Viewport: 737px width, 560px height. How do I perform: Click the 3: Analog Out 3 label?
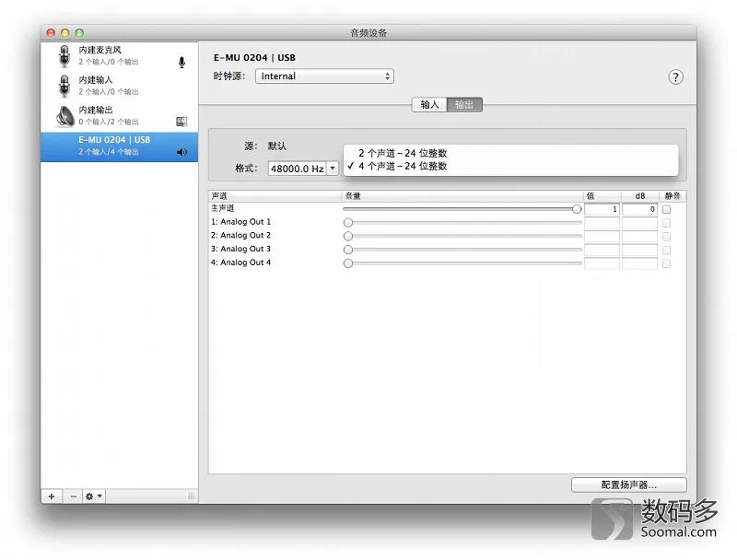tap(240, 249)
